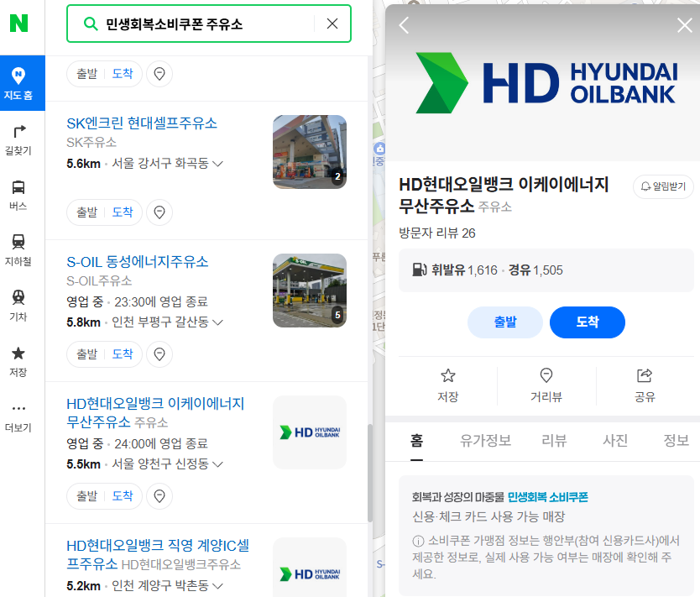Viewport: 700px width, 597px height.
Task: Set SK엔크린 현대셀프주유소 as 출발
Action: click(x=86, y=212)
